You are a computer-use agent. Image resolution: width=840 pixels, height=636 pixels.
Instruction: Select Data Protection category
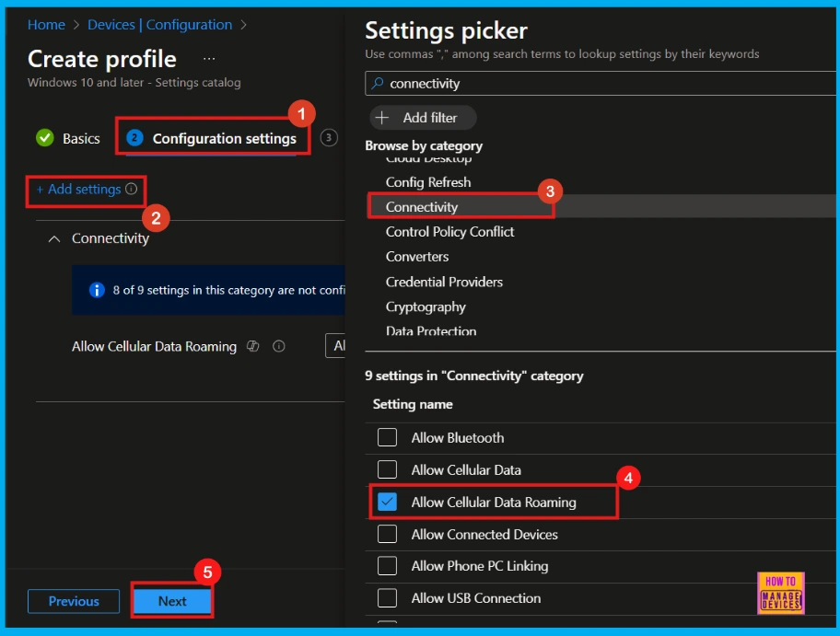click(431, 331)
